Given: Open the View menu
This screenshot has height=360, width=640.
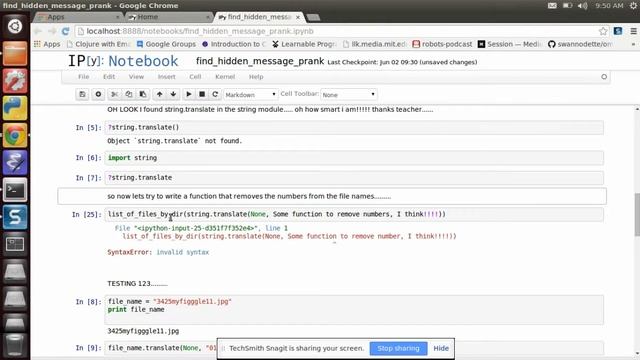Looking at the screenshot, I should click(x=136, y=77).
